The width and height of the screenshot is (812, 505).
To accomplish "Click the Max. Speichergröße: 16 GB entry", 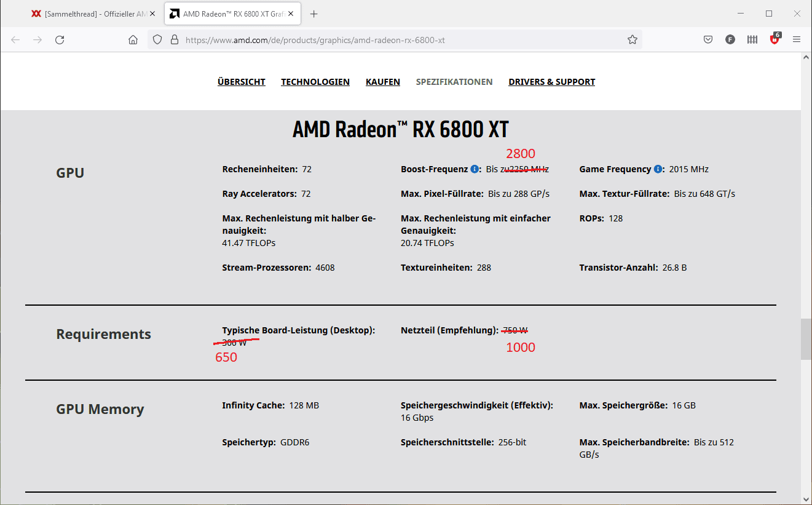I will coord(637,405).
